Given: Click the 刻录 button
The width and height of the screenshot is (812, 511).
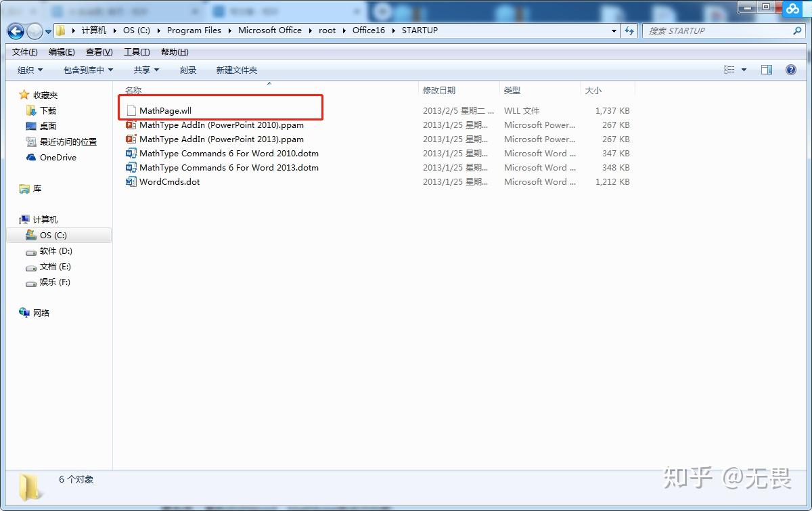Looking at the screenshot, I should 188,70.
